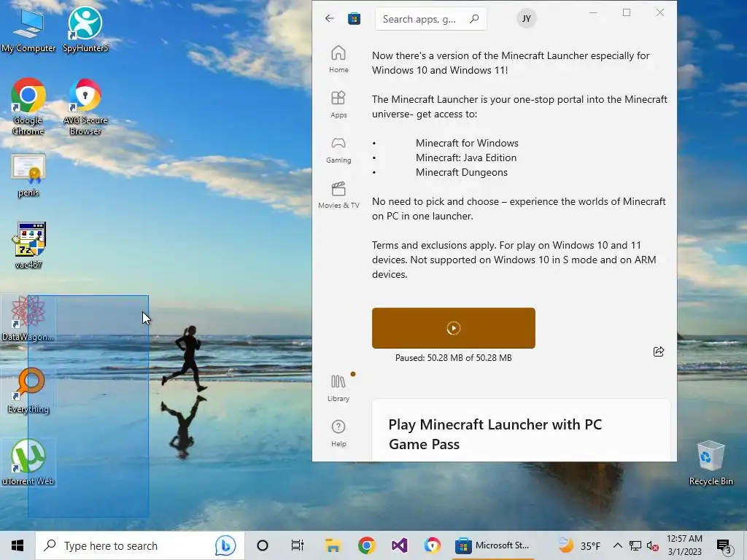Resume the paused Minecraft Launcher download
The image size is (747, 560).
(x=454, y=328)
